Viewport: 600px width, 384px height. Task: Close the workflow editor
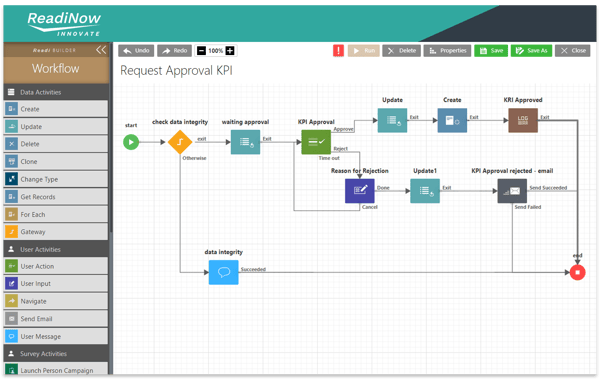[x=573, y=50]
